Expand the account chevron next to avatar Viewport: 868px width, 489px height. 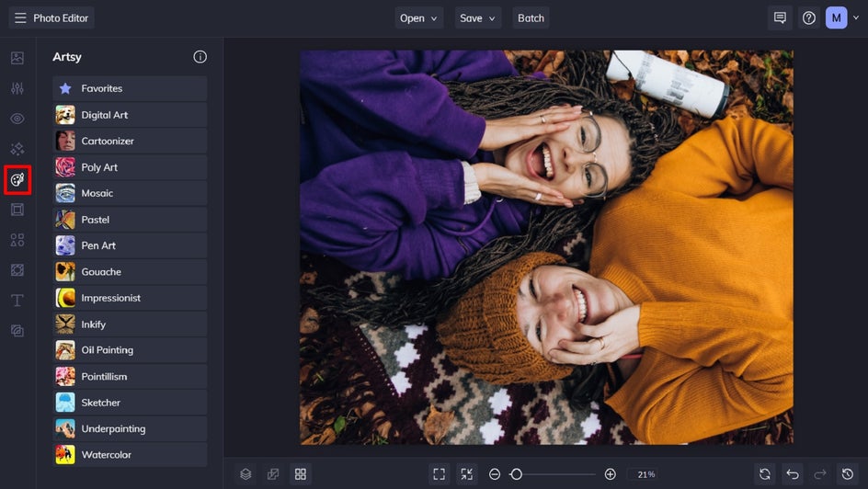coord(856,17)
